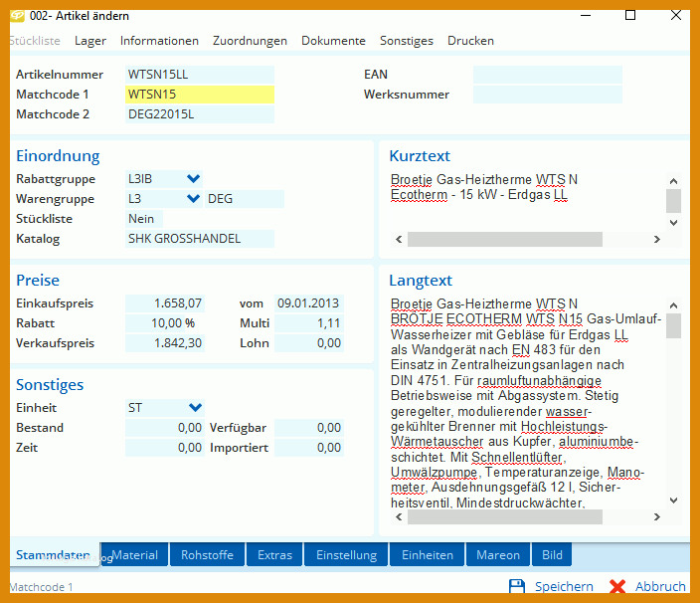The height and width of the screenshot is (603, 700).
Task: Click the Zeit field
Action: point(165,448)
